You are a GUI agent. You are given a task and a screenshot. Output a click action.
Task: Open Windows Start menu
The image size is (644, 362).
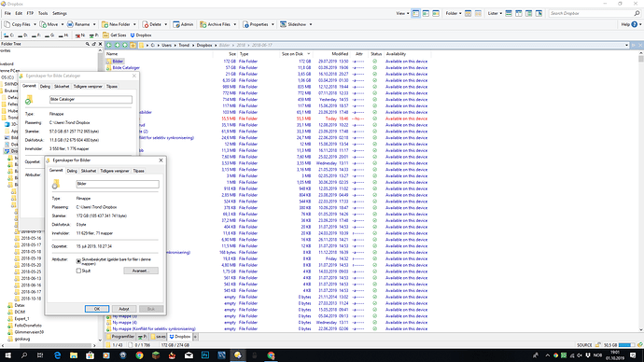pos(7,355)
